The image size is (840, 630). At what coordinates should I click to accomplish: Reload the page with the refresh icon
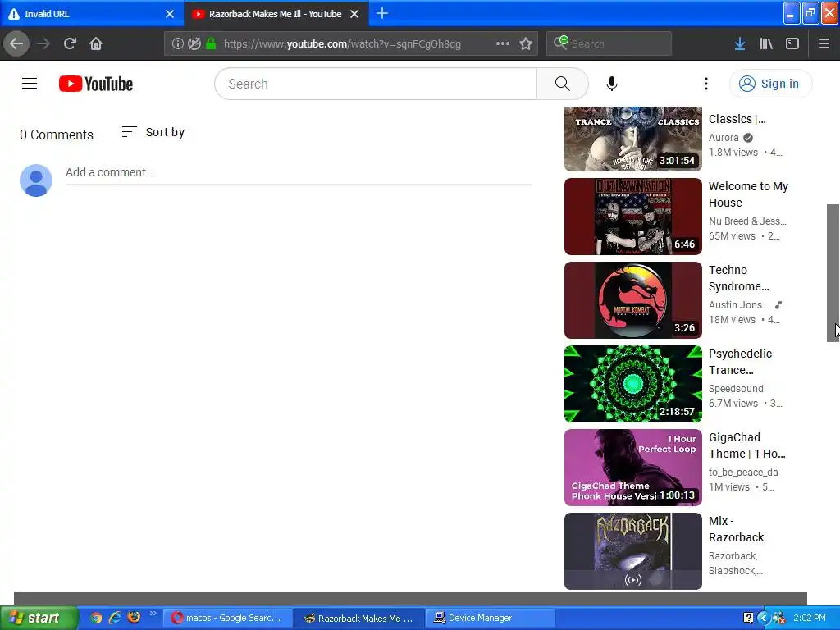pyautogui.click(x=70, y=43)
